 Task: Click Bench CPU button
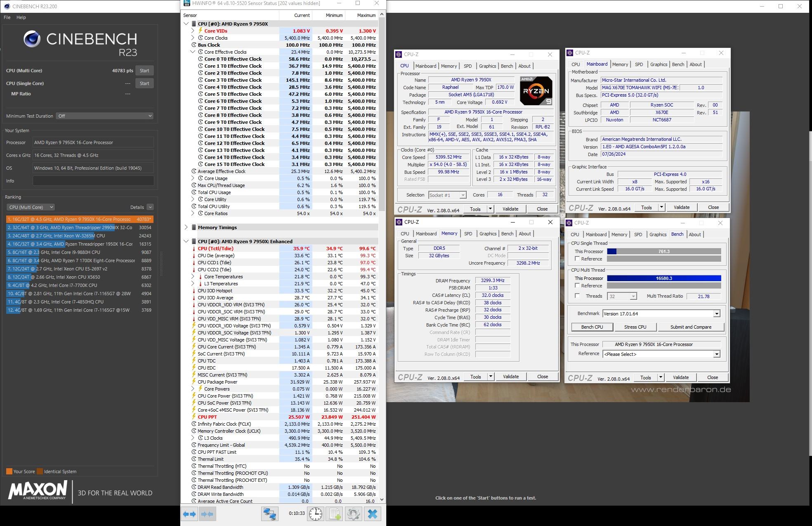coord(592,327)
